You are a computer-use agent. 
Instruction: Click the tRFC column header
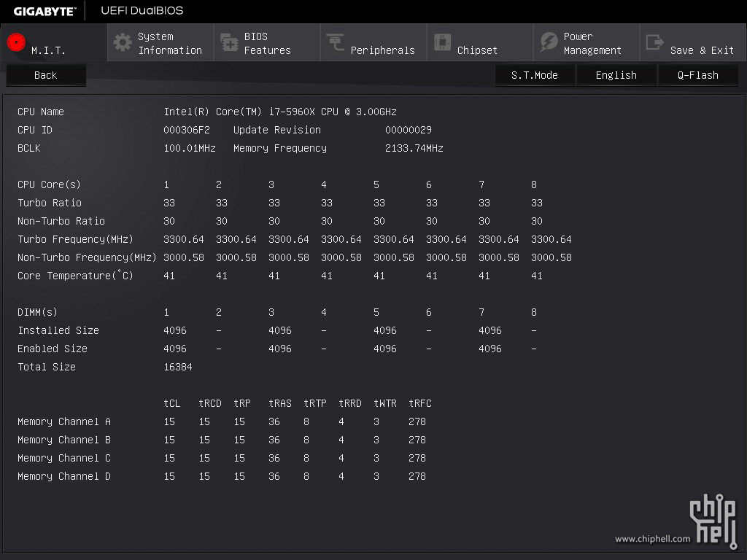pyautogui.click(x=420, y=403)
